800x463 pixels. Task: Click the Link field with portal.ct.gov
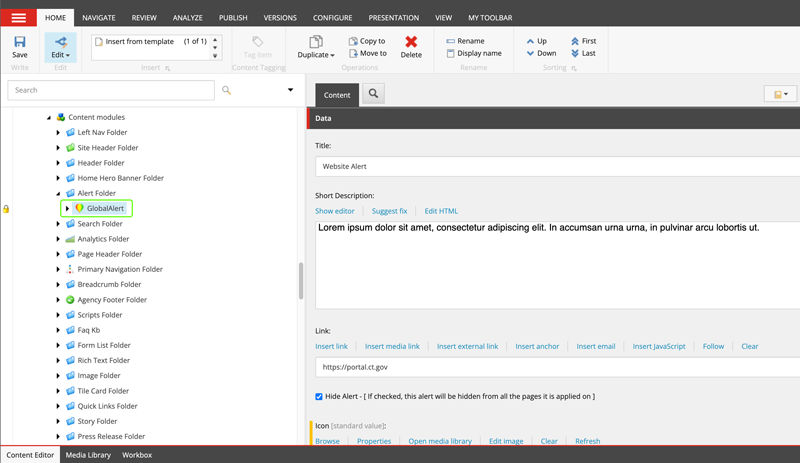[x=557, y=367]
